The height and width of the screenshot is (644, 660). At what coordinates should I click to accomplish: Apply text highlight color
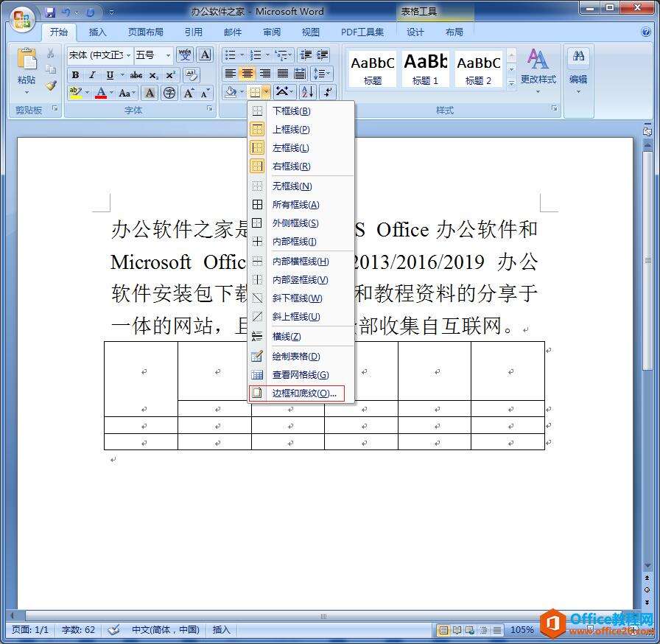(x=75, y=92)
